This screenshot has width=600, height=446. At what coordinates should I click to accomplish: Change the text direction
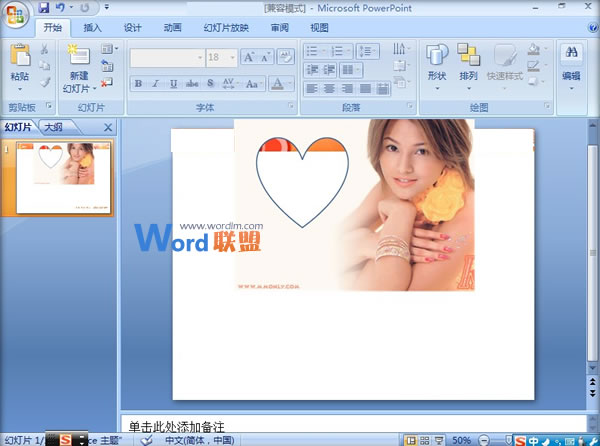[x=400, y=49]
